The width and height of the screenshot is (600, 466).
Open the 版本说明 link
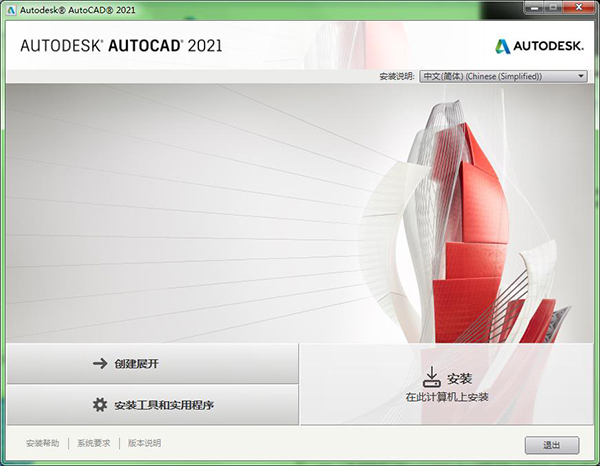pyautogui.click(x=144, y=443)
